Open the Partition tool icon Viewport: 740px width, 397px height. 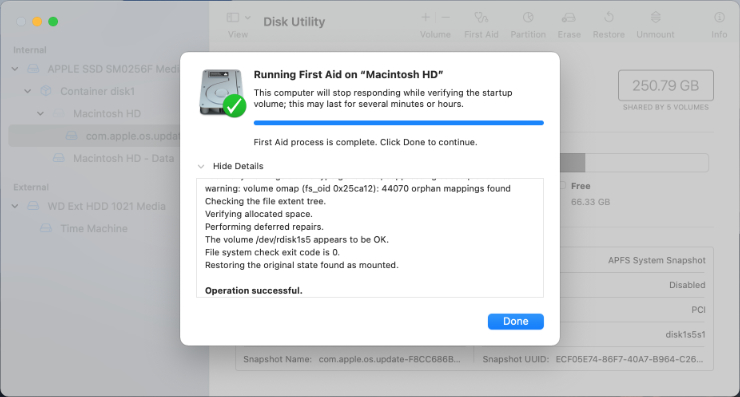(x=528, y=18)
